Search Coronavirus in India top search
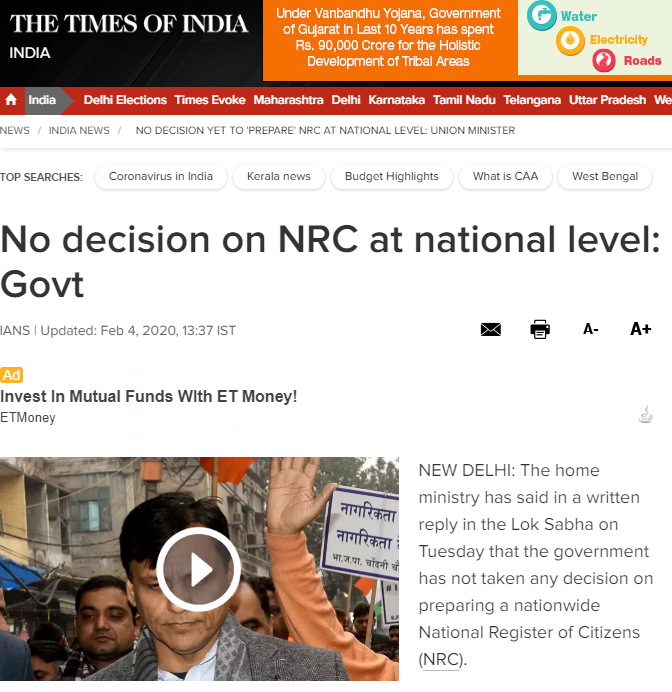This screenshot has height=692, width=672. [161, 177]
